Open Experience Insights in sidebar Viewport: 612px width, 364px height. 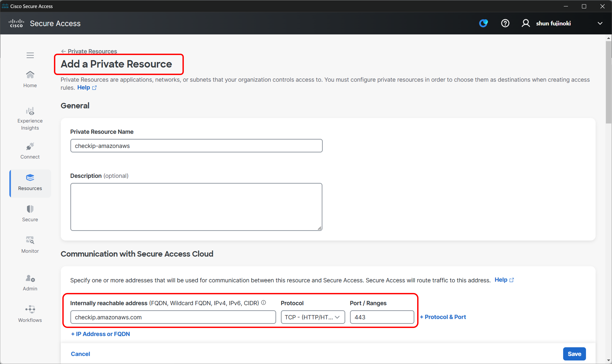[x=30, y=119]
